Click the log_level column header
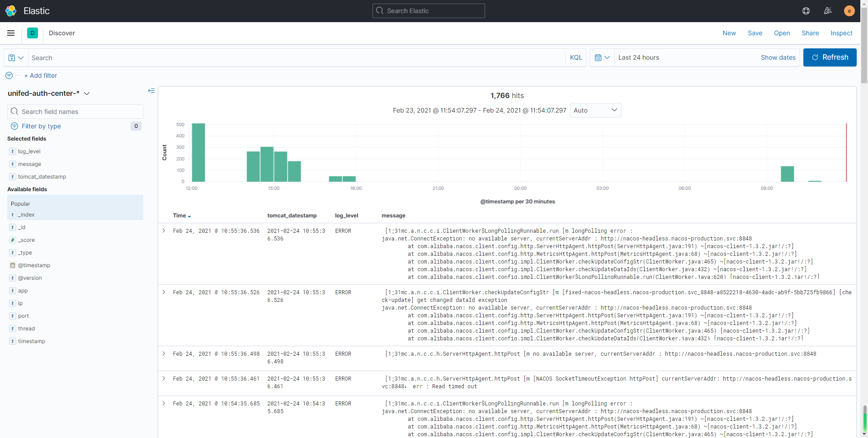 tap(347, 216)
